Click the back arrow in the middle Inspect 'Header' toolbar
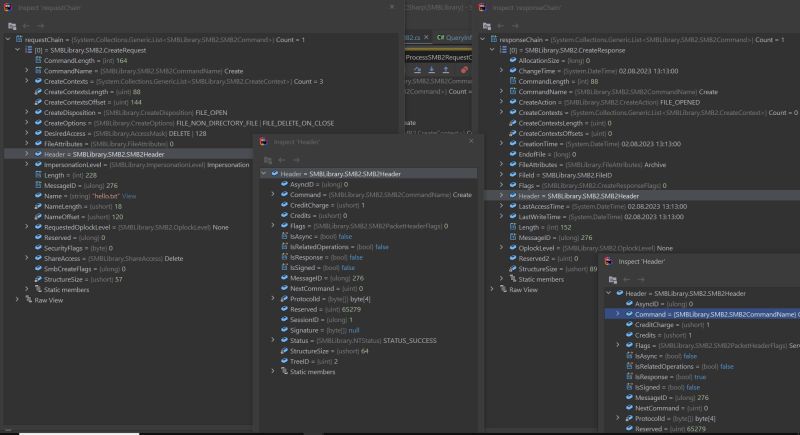The image size is (800, 435). pyautogui.click(x=282, y=160)
